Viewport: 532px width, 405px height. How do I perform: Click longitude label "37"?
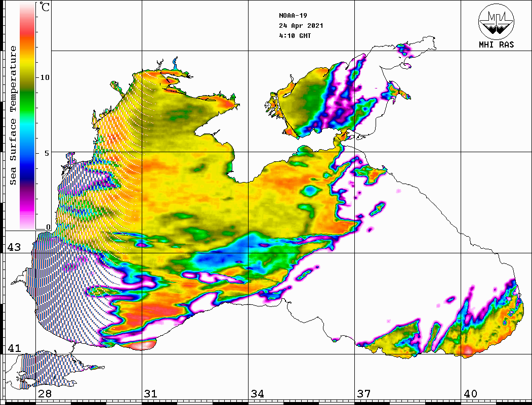[364, 394]
